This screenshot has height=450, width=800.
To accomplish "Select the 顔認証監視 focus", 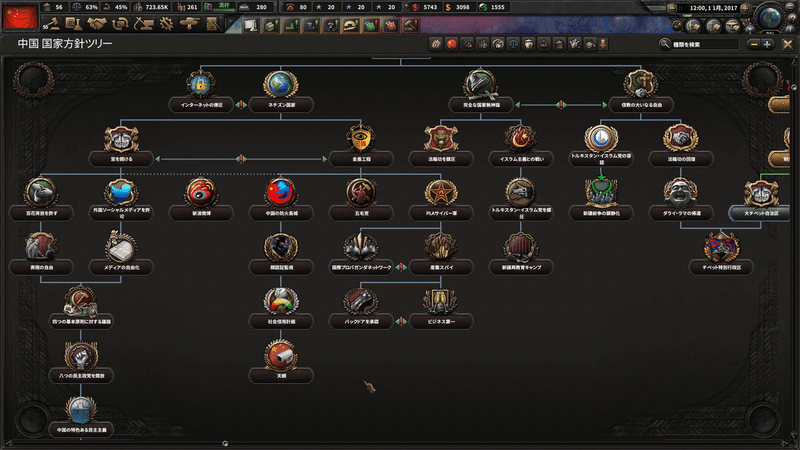I will point(281,254).
